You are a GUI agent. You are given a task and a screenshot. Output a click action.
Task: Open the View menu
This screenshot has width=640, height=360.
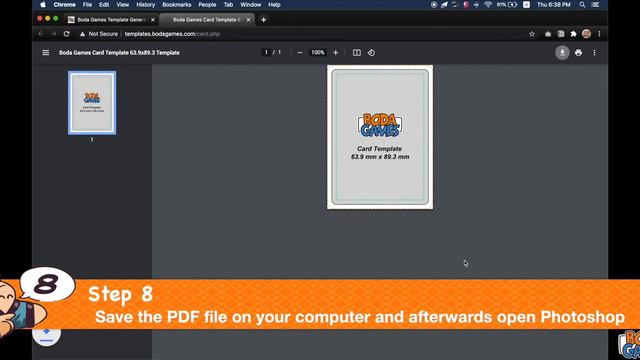(122, 5)
